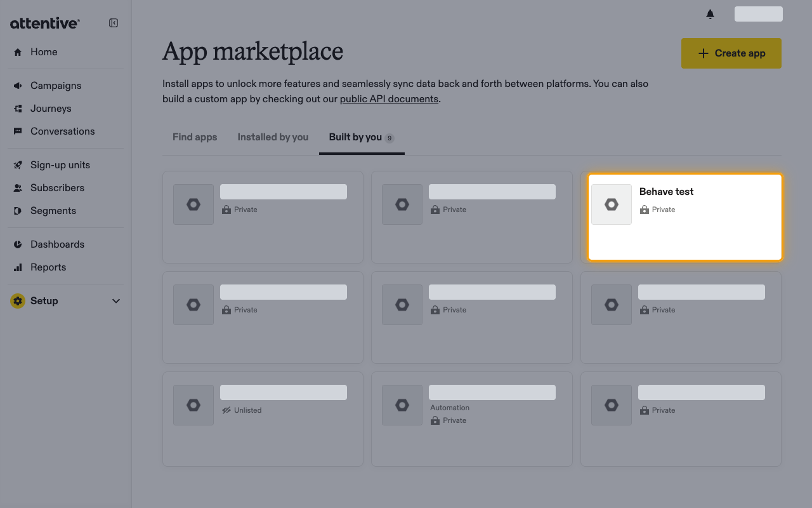Click the Setup gear icon
812x508 pixels.
pos(18,301)
